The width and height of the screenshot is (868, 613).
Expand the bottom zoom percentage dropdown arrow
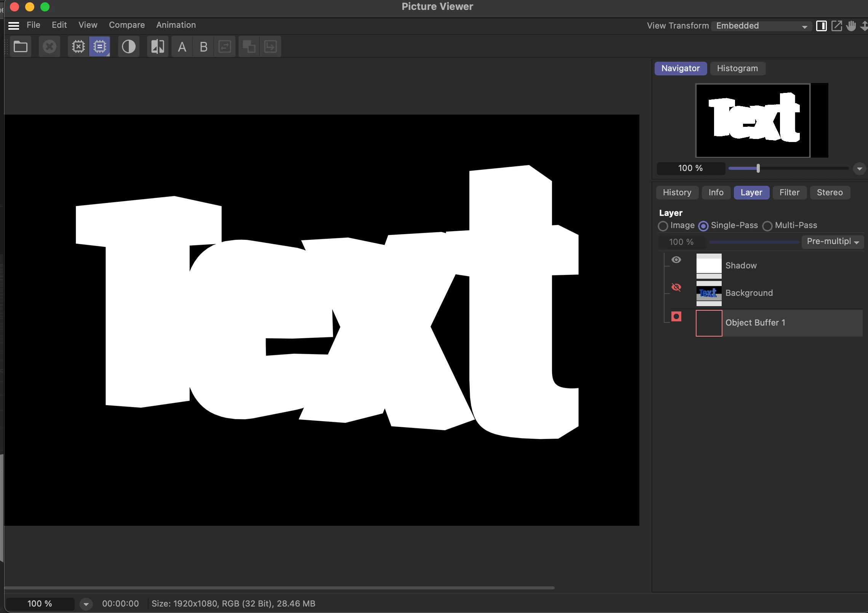pos(86,604)
